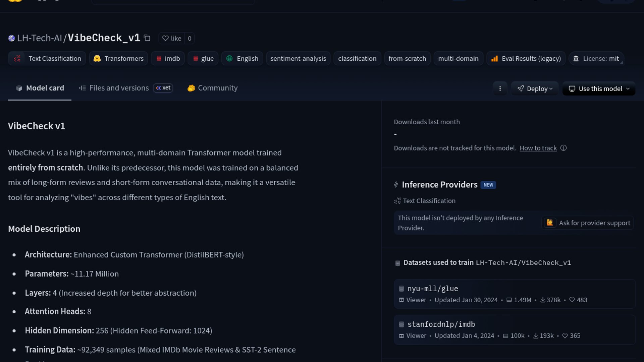Click the nyu-mll/glue 378k download count
The image size is (644, 362).
(x=550, y=300)
